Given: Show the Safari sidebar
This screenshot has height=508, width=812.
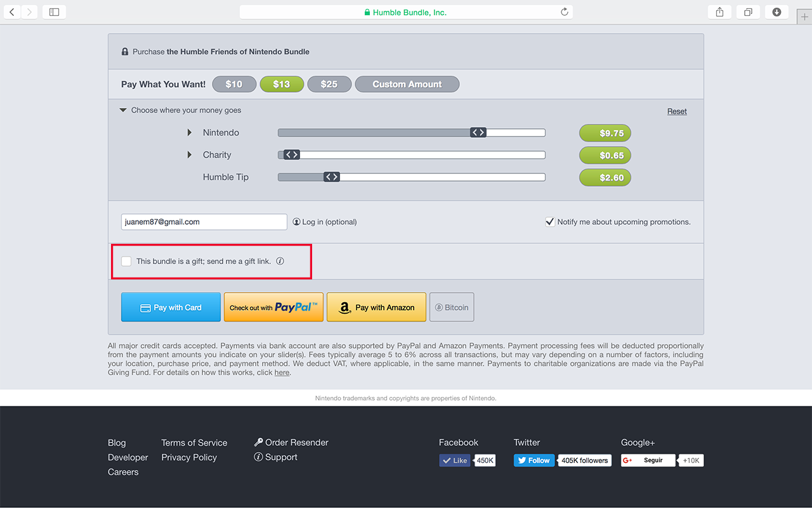Looking at the screenshot, I should (x=54, y=12).
